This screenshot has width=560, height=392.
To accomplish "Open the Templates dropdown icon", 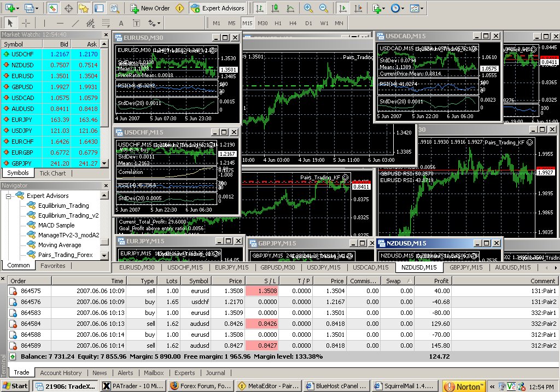I will coord(416,8).
